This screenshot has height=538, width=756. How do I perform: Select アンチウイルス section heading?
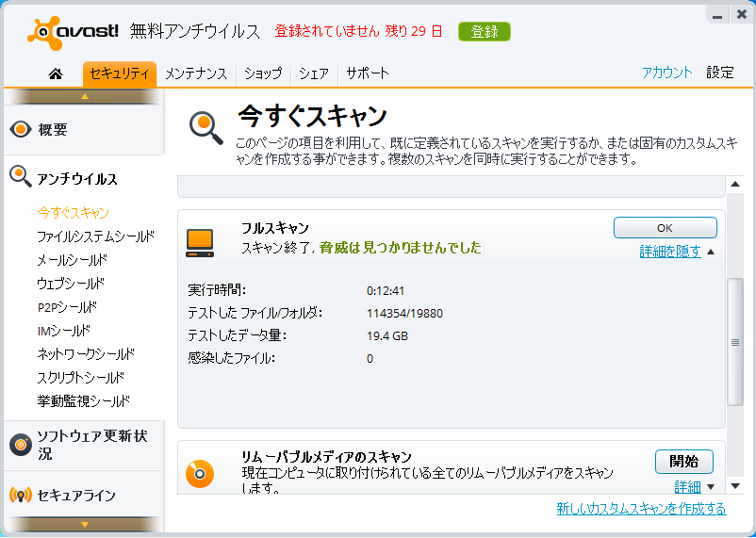pyautogui.click(x=77, y=179)
